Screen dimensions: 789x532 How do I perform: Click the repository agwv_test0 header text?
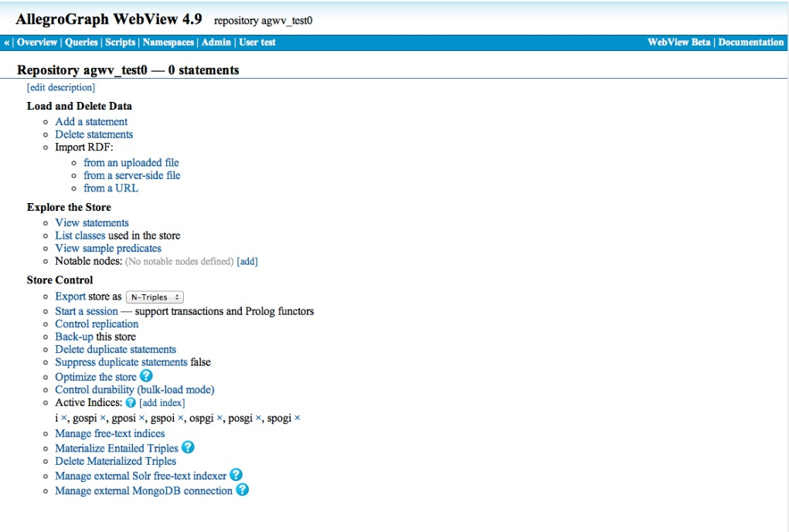[x=264, y=21]
